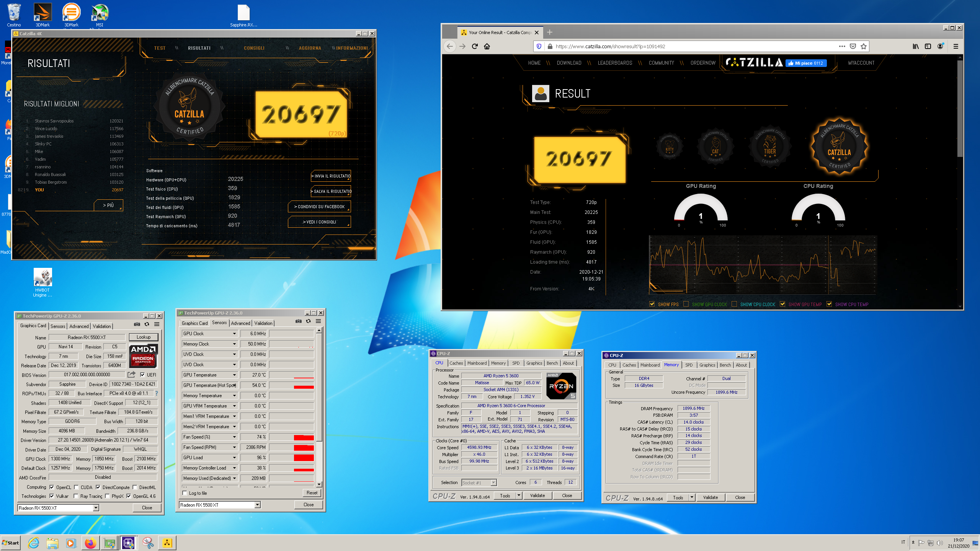Click Reset button in GPU-Z Sensors
The image size is (980, 551).
312,493
